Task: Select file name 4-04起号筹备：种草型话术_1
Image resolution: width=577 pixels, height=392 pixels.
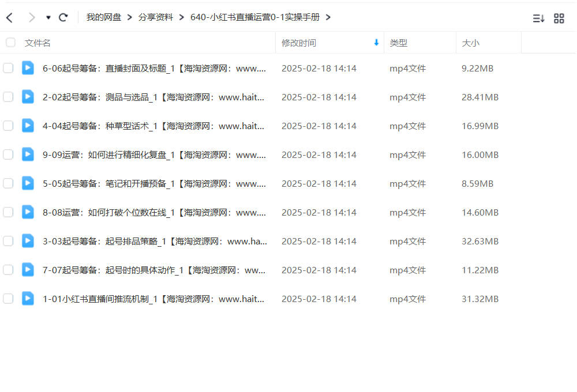Action: (x=153, y=126)
